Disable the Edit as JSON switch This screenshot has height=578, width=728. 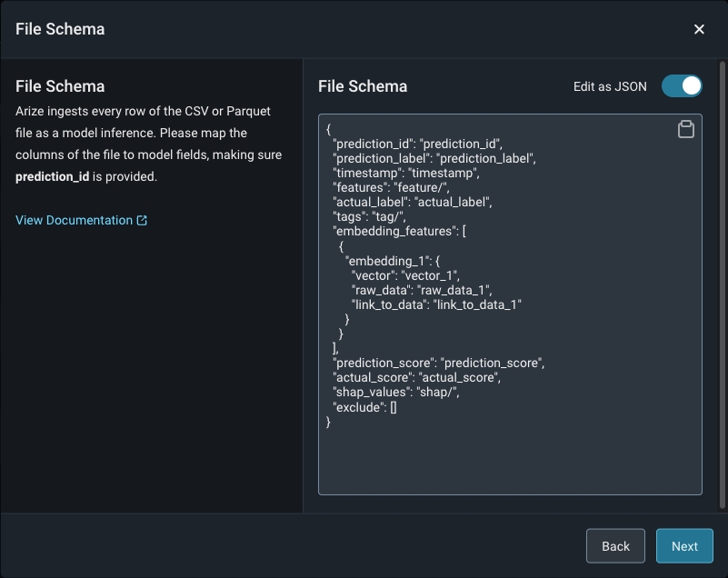point(682,86)
